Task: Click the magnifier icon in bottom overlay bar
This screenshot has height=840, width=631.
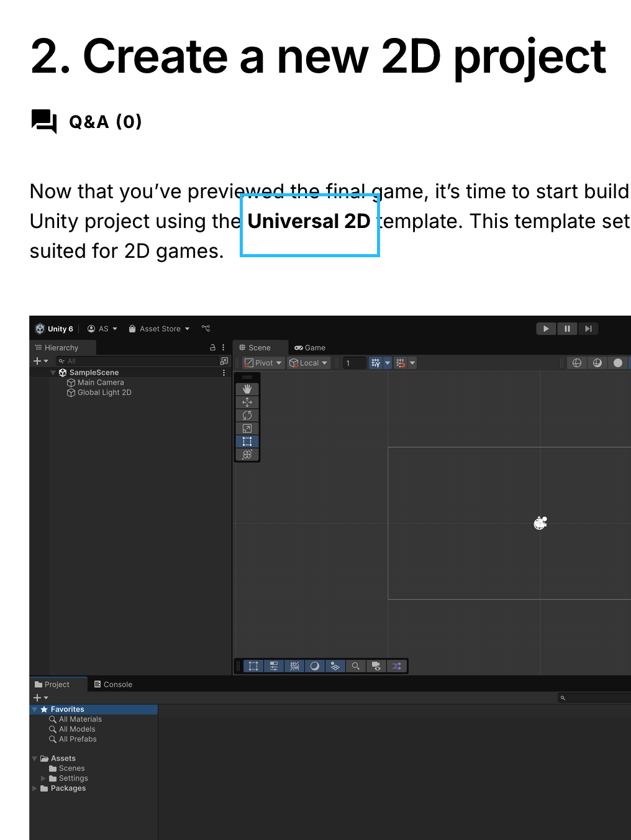Action: [x=356, y=666]
